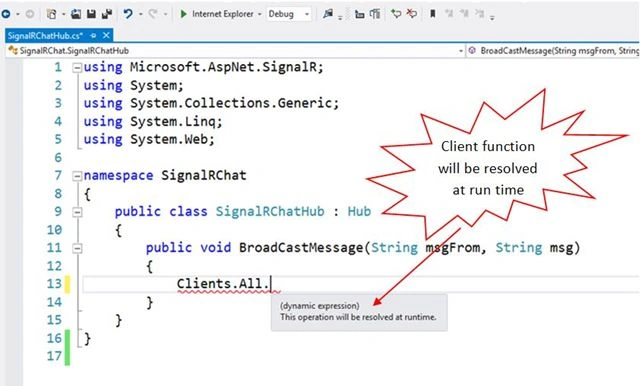
Task: Collapse the namespace SignalRChat block
Action: [77, 176]
